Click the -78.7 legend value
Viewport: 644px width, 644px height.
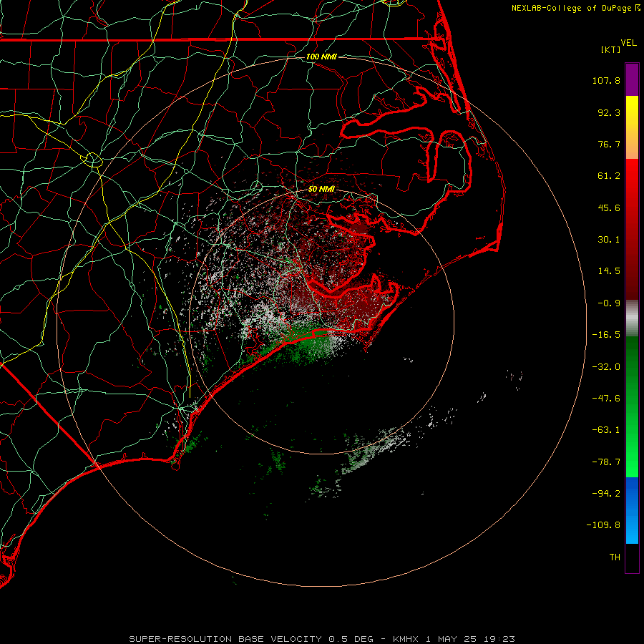[x=606, y=462]
